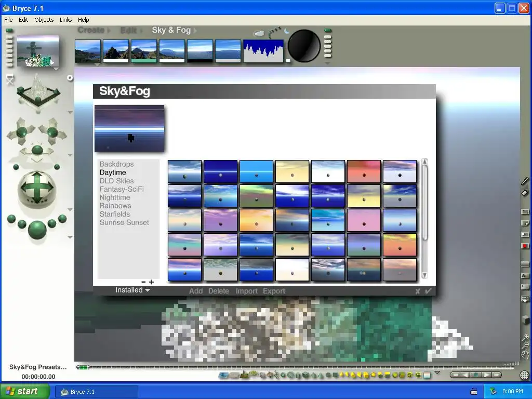Click the gray cube icon on right edge
Viewport: 532px width, 399px height.
[525, 320]
